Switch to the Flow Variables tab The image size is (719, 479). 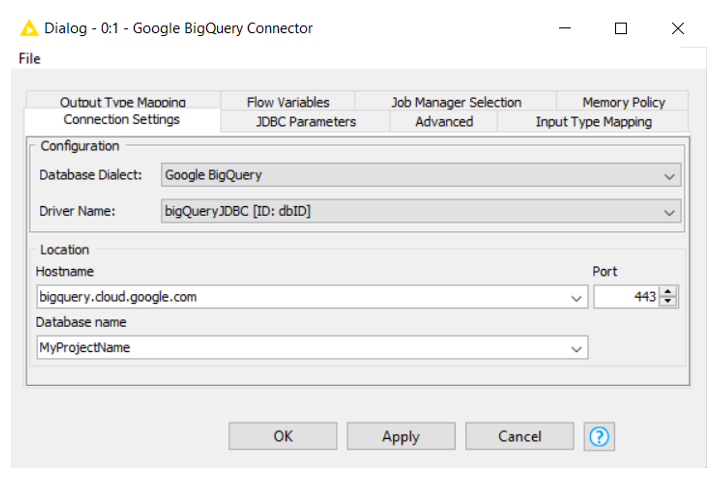[x=288, y=102]
